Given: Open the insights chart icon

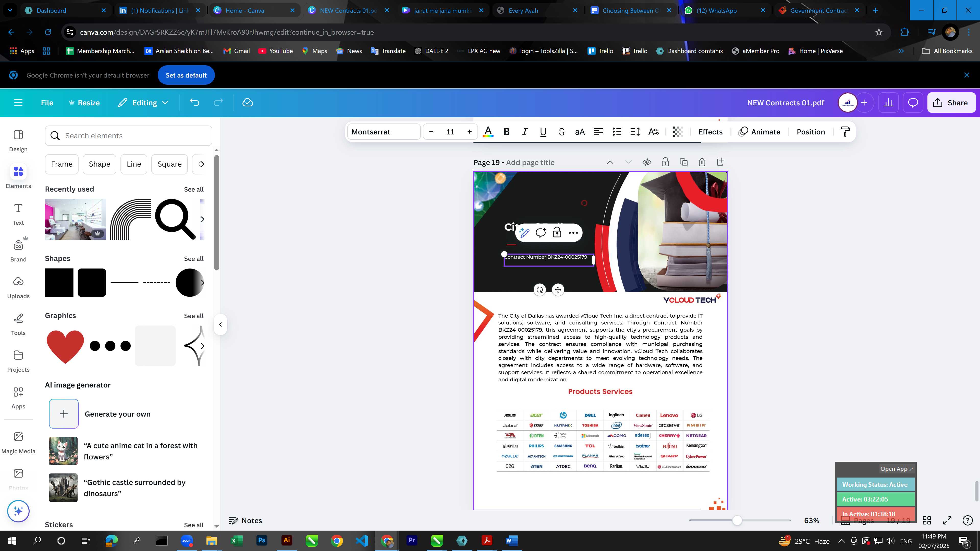Looking at the screenshot, I should (888, 103).
